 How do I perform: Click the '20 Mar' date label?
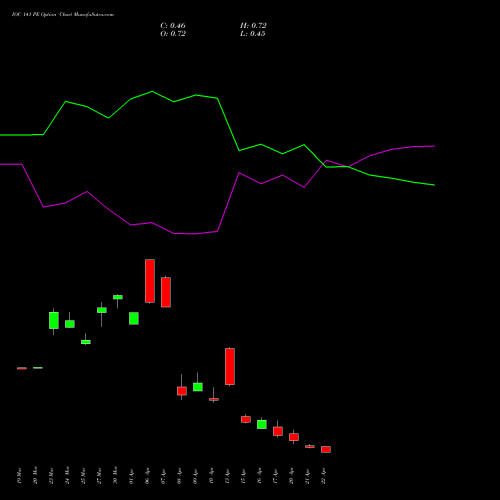click(35, 476)
